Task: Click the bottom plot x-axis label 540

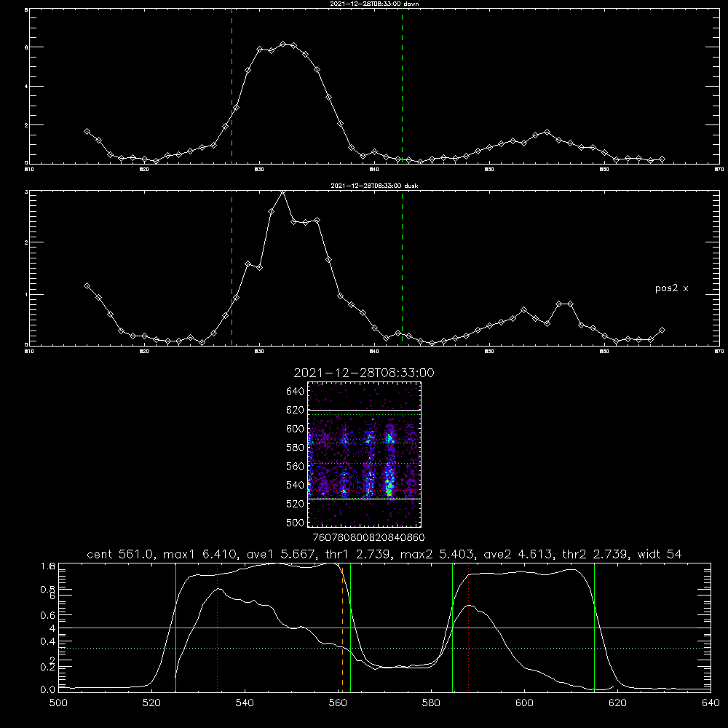Action: (245, 703)
